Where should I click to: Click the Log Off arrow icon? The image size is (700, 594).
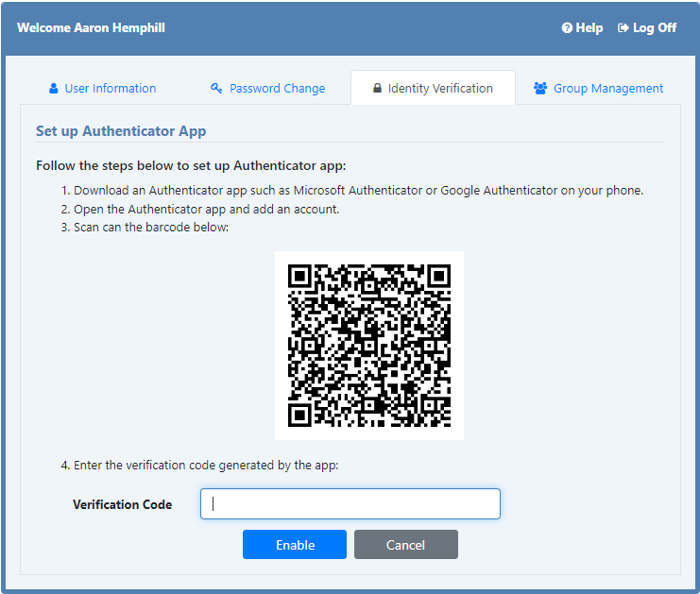pos(623,28)
